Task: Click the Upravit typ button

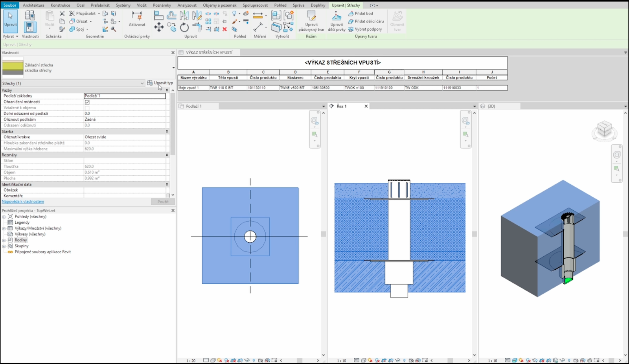Action: pos(160,83)
